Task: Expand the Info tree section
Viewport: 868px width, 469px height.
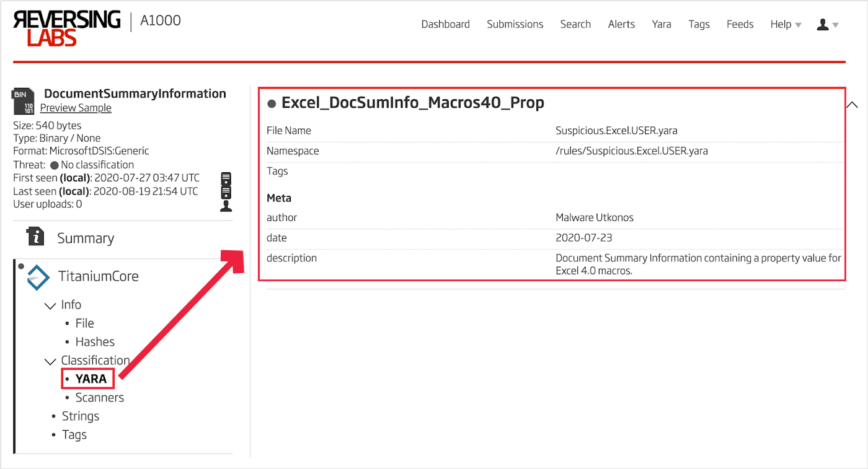Action: click(x=50, y=305)
